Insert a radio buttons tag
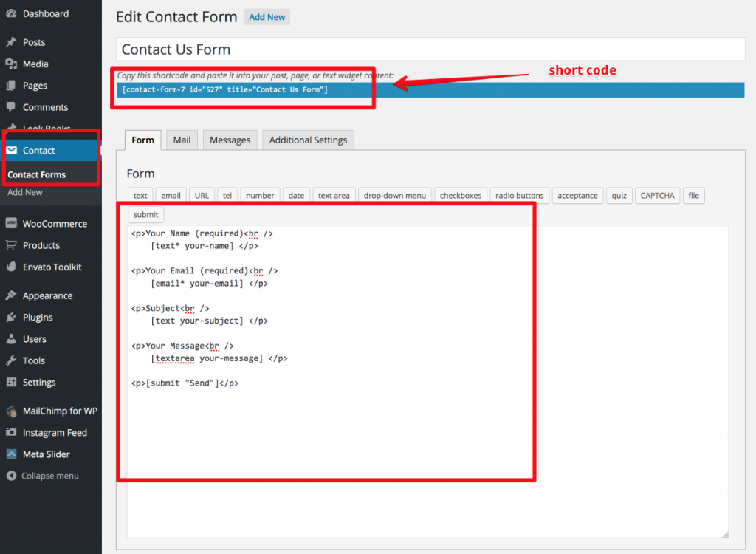This screenshot has width=756, height=554. tap(519, 196)
